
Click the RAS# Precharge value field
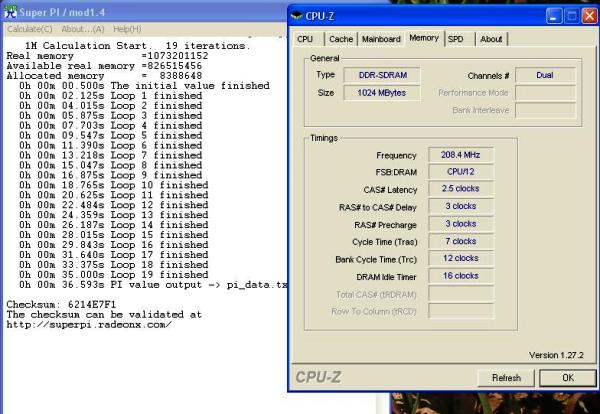tap(461, 224)
